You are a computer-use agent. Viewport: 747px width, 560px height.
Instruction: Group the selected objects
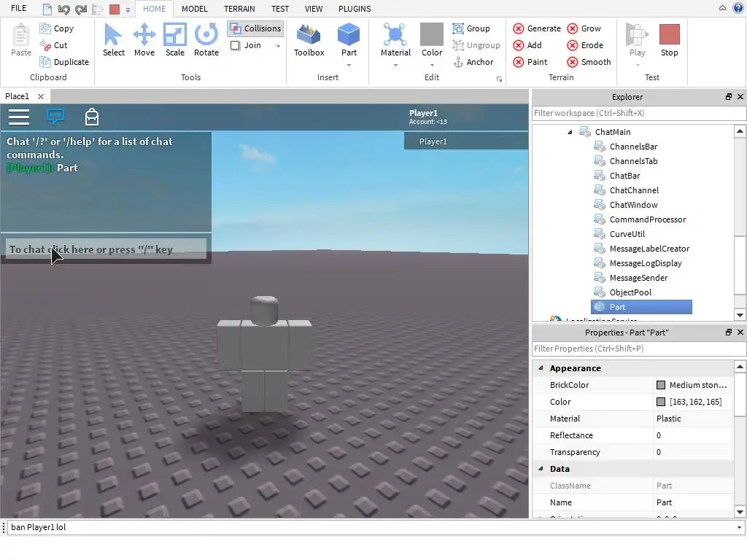click(471, 28)
